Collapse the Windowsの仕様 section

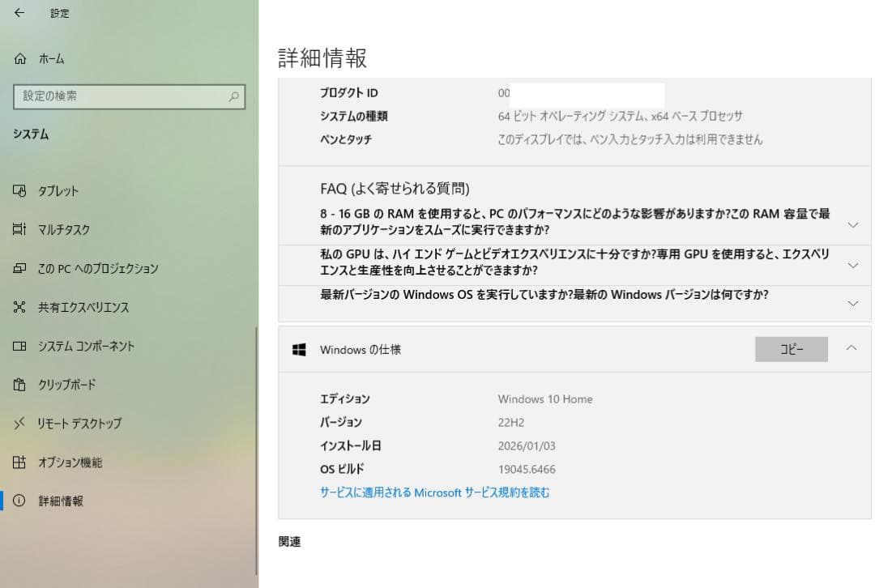pos(853,348)
